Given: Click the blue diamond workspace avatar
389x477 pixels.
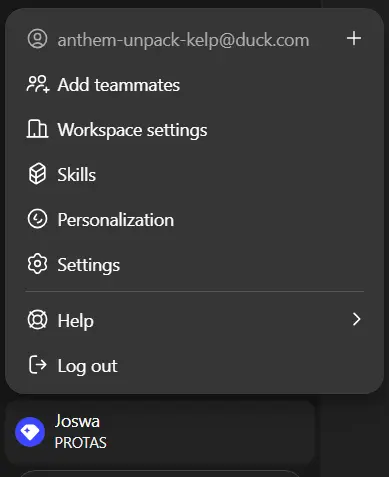Looking at the screenshot, I should [x=30, y=432].
